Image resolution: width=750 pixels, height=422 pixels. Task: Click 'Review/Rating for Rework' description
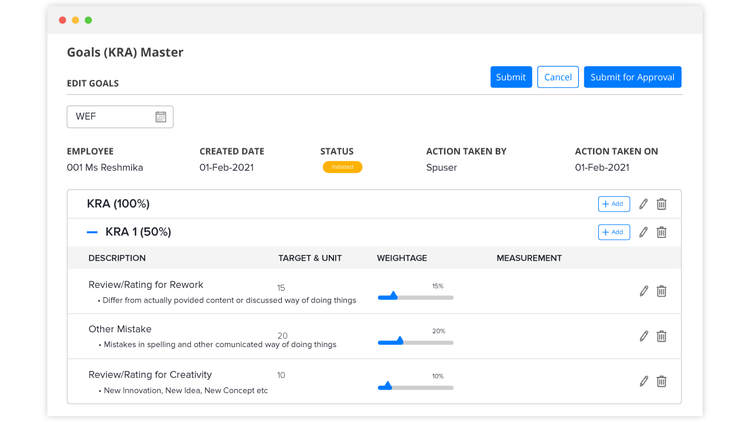[146, 285]
